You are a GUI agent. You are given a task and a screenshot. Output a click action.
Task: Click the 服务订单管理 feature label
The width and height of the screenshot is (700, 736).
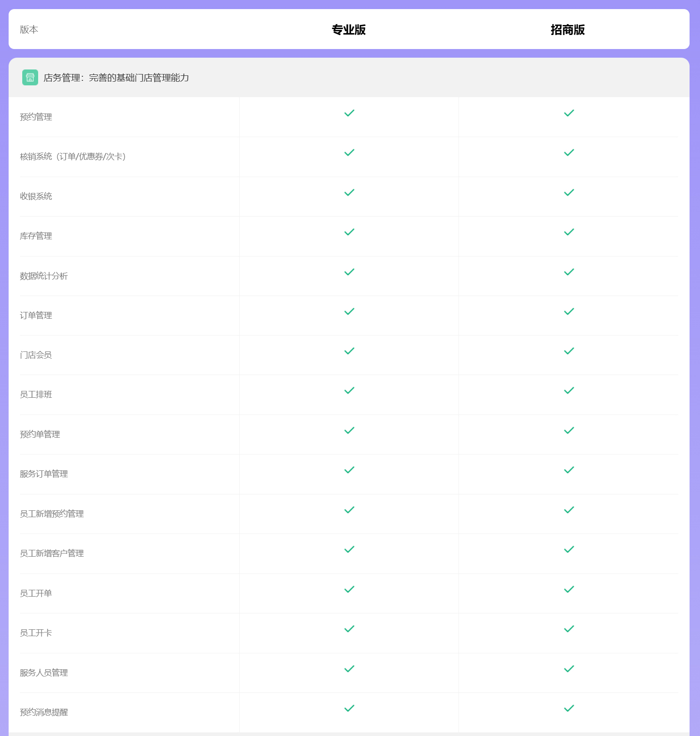tap(44, 474)
